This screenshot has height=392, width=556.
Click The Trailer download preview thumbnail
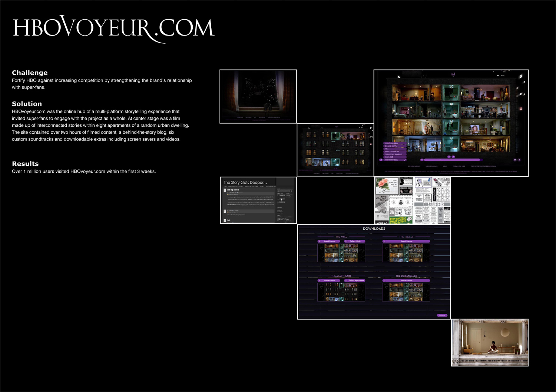click(406, 253)
